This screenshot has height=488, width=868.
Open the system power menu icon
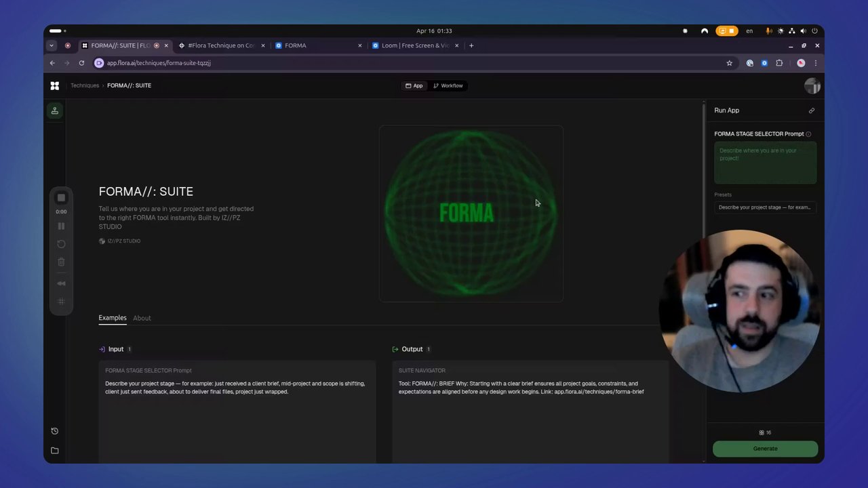coord(814,31)
